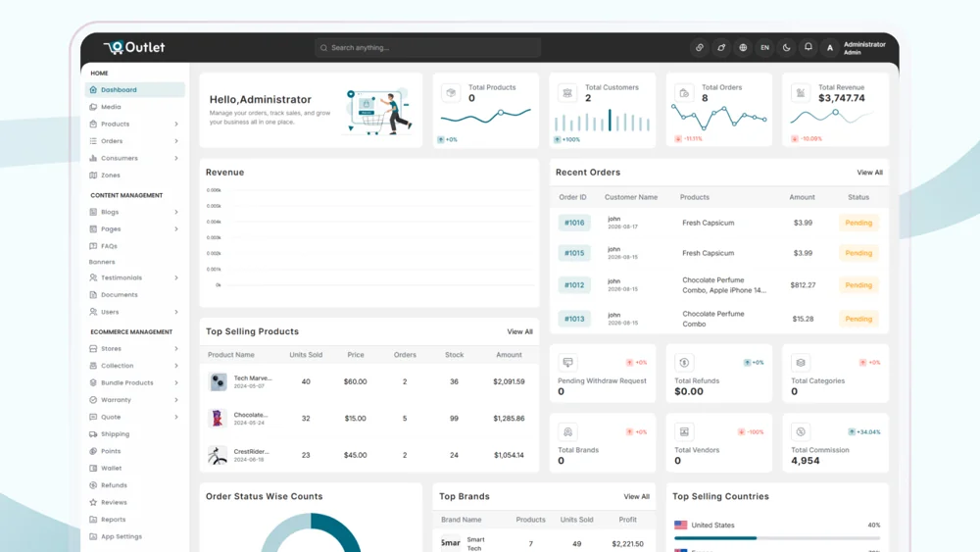The width and height of the screenshot is (980, 552).
Task: Expand the Quote sidebar chevron
Action: (176, 417)
